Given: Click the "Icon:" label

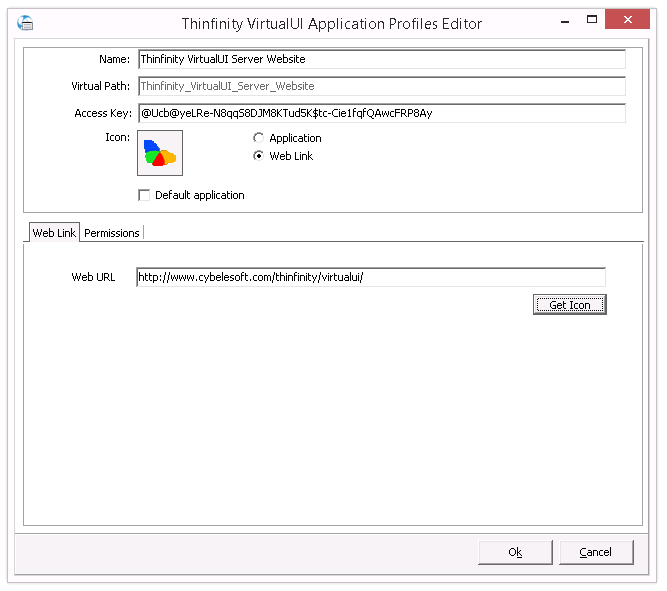Looking at the screenshot, I should pos(117,137).
